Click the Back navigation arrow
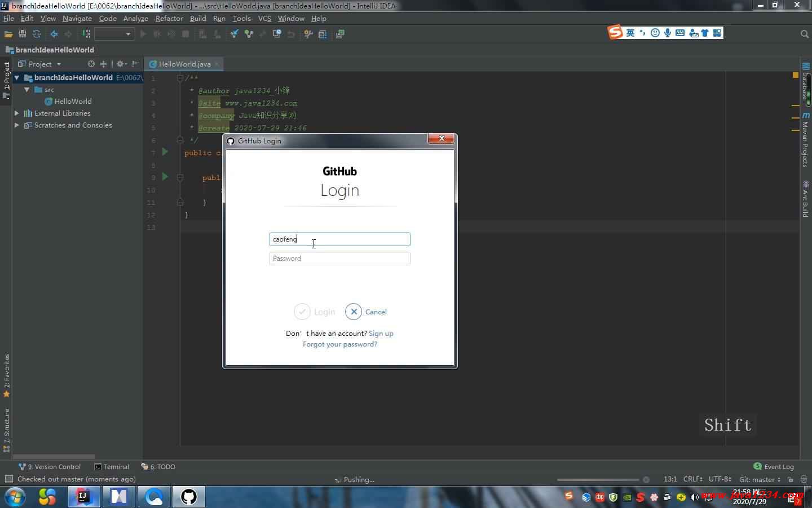The image size is (812, 508). tap(54, 34)
